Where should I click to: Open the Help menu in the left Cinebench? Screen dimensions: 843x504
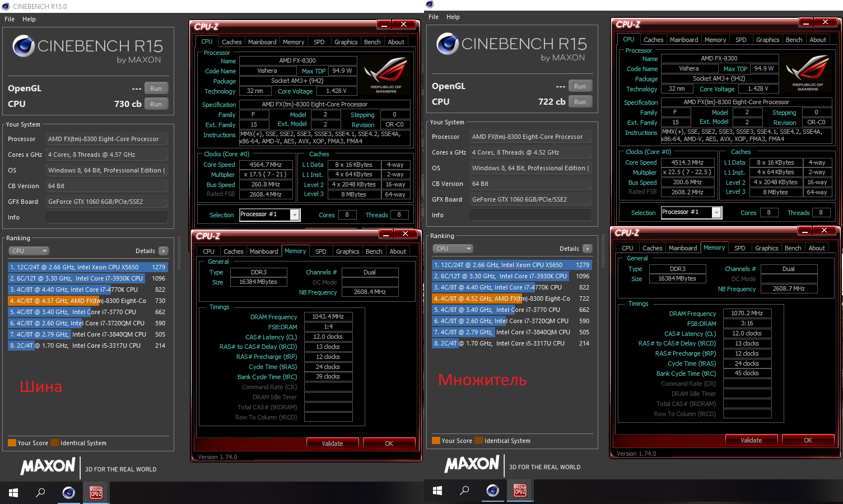tap(29, 19)
